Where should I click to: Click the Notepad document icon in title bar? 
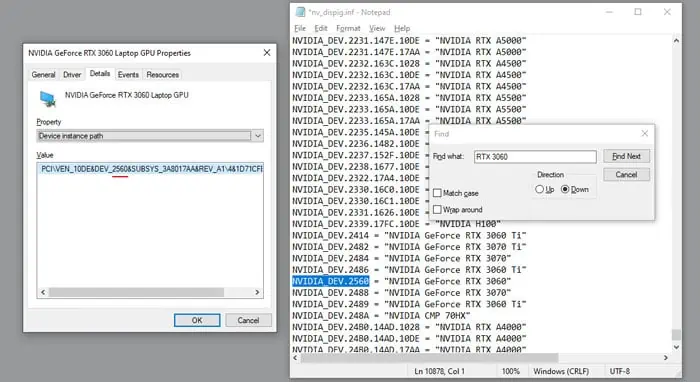tap(300, 12)
